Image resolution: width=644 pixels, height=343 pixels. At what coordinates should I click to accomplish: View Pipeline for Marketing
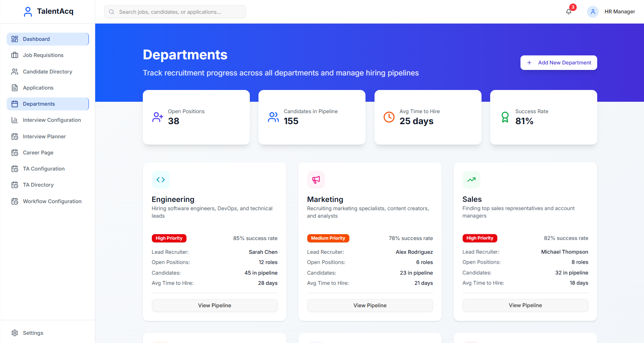[x=370, y=305]
